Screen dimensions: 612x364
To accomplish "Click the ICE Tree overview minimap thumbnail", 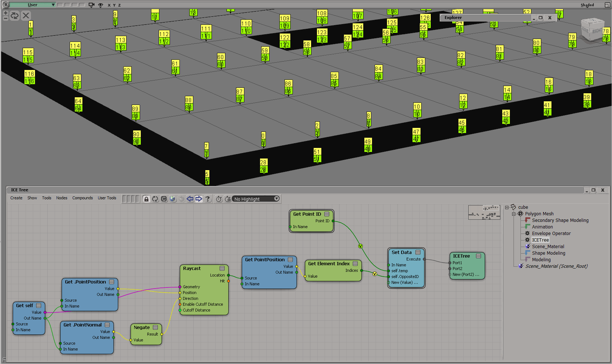I will (x=484, y=212).
